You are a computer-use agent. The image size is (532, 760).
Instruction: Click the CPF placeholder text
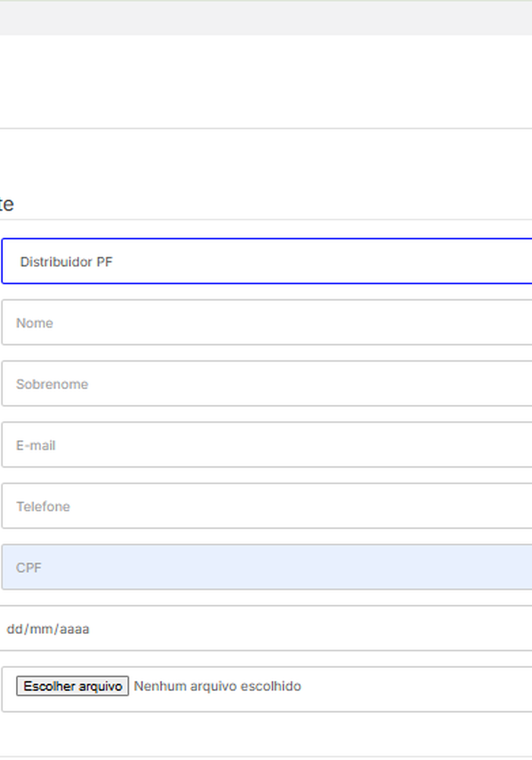(29, 568)
